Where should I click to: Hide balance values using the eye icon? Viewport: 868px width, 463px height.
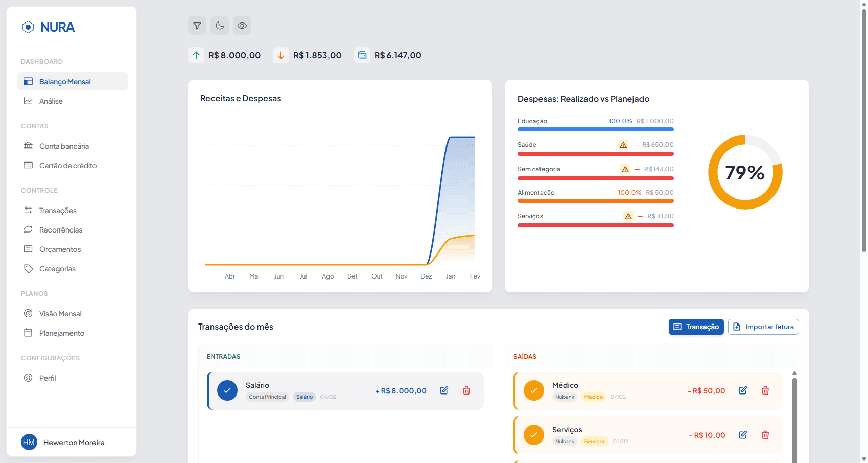pos(242,26)
